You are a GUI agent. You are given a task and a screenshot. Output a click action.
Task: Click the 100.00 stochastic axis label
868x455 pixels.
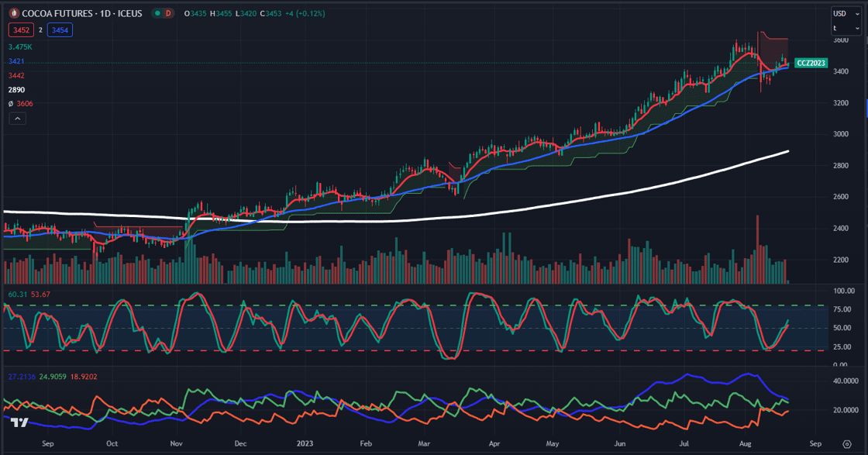pos(844,291)
